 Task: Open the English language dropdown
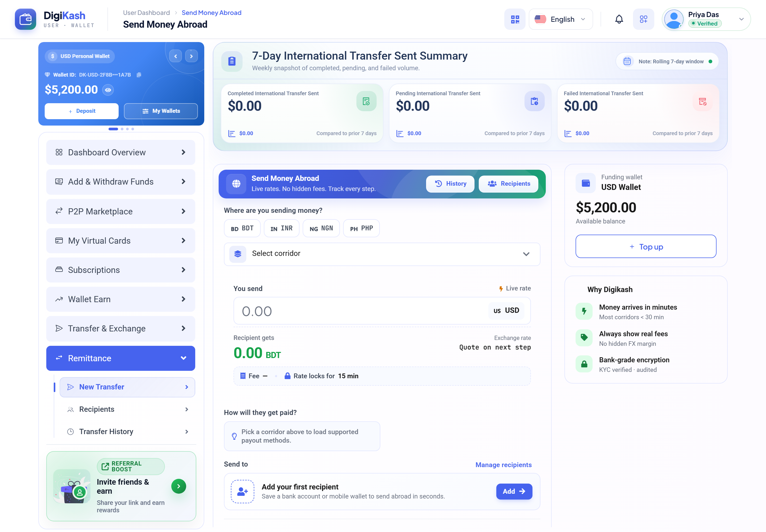pos(560,19)
